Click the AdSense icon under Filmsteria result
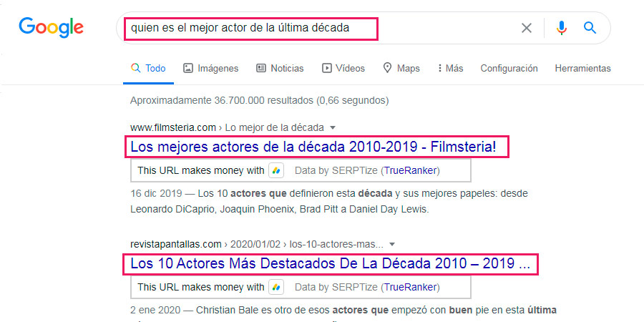This screenshot has width=644, height=322. click(276, 171)
